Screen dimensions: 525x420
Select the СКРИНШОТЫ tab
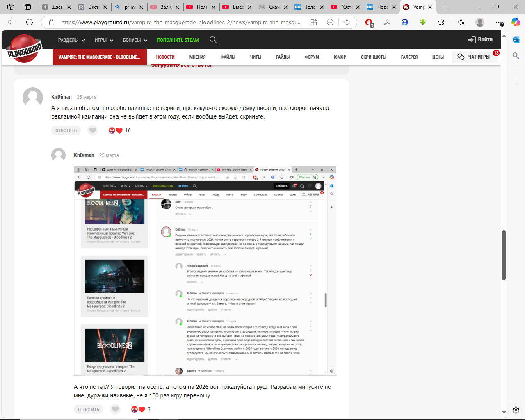click(x=373, y=57)
